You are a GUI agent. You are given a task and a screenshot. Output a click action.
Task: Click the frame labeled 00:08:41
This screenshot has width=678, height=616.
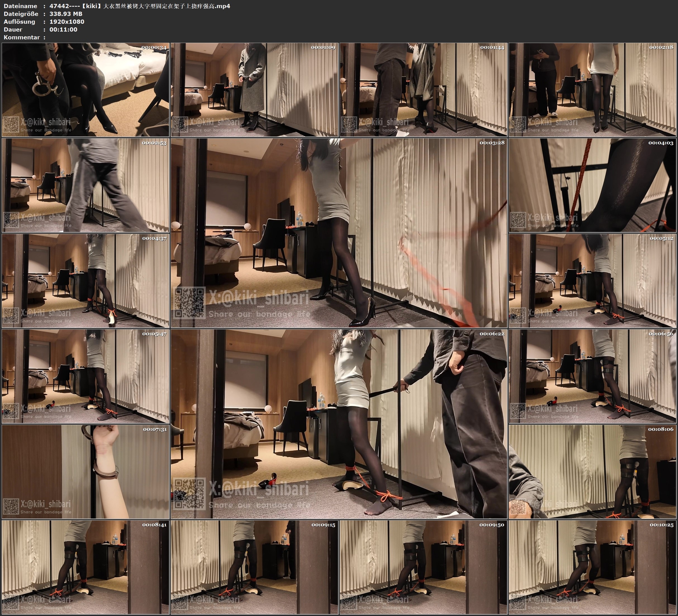click(x=85, y=567)
